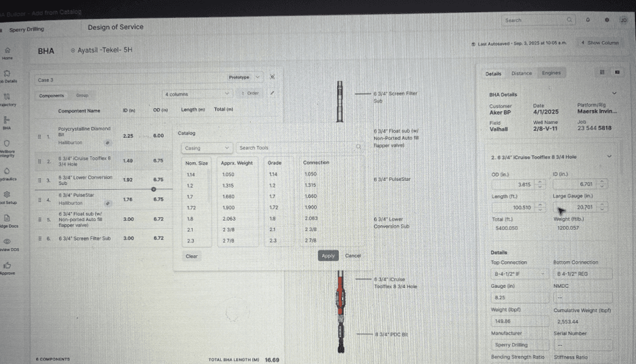636x364 pixels.
Task: Click the scan icon beside Prototype
Action: (272, 77)
